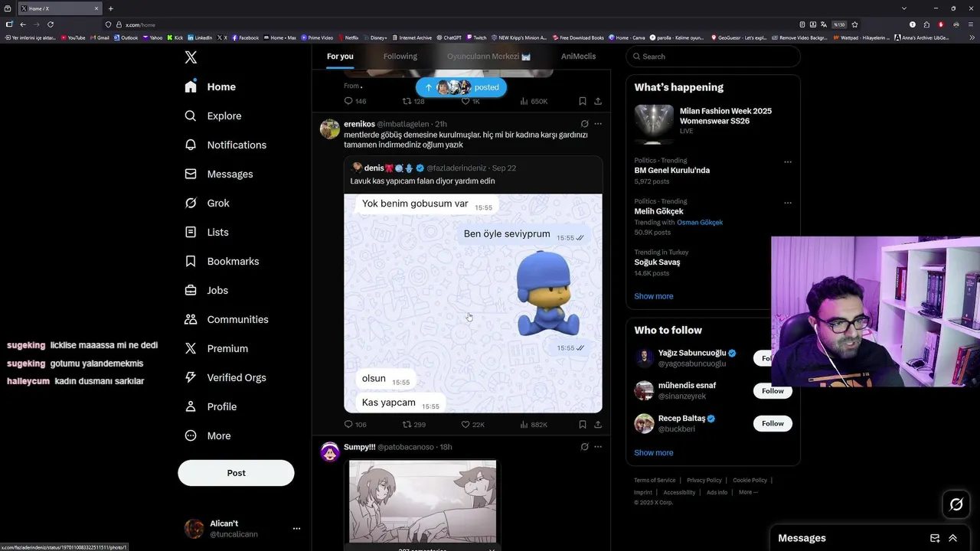
Task: Switch to Oyuncuların Merkezi tab
Action: [x=488, y=57]
